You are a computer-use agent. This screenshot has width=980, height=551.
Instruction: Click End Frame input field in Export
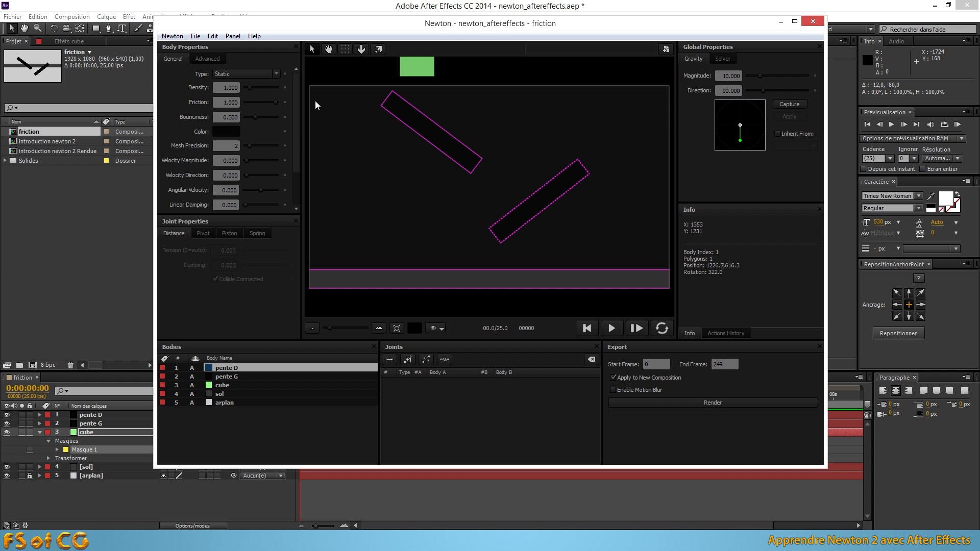point(724,364)
